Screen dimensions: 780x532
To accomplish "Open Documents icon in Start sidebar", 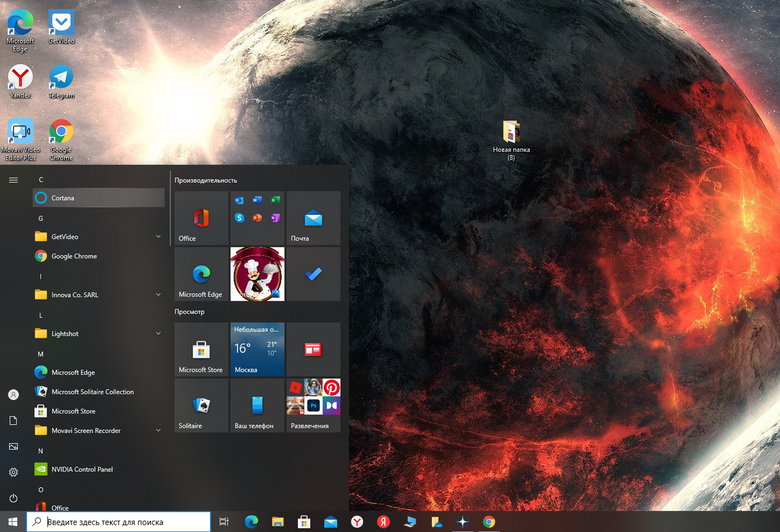I will click(x=13, y=420).
